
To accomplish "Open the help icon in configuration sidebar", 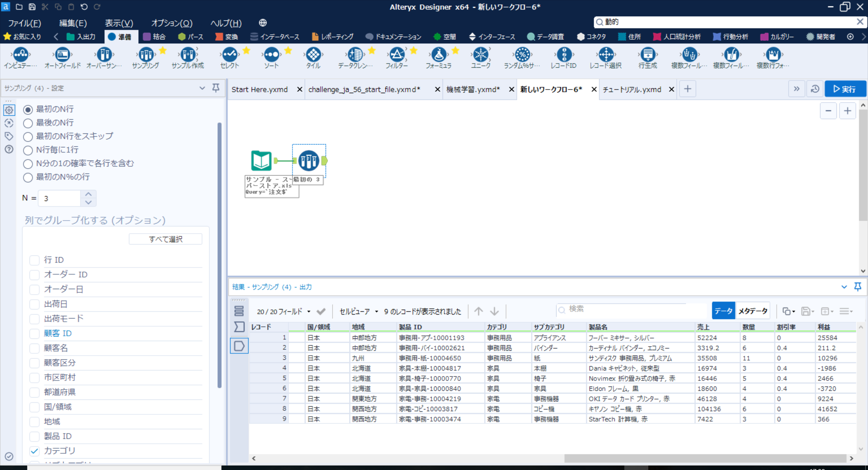I will [x=9, y=150].
